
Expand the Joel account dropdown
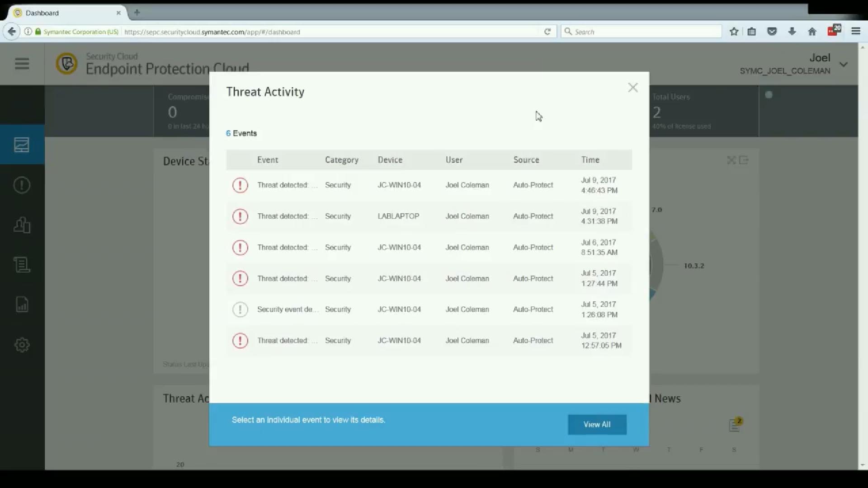click(x=844, y=64)
